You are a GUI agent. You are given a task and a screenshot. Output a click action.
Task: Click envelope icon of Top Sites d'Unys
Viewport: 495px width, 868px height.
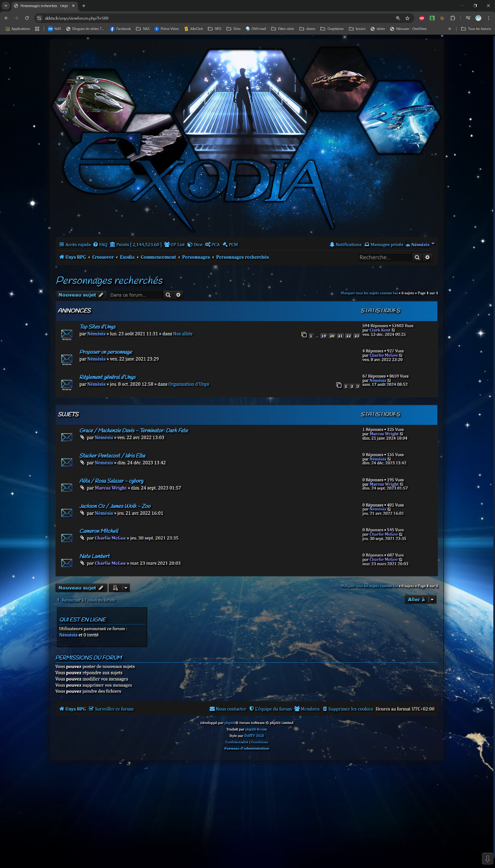point(66,333)
